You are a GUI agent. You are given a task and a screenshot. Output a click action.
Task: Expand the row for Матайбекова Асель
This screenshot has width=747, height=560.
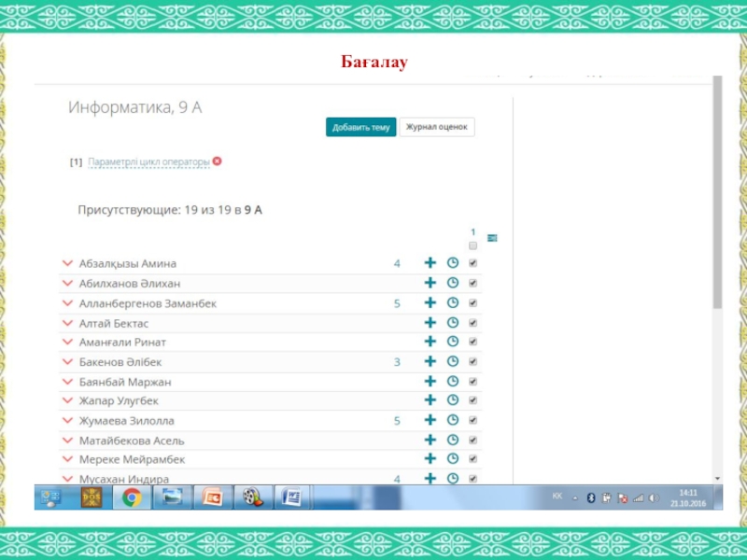[x=67, y=441]
